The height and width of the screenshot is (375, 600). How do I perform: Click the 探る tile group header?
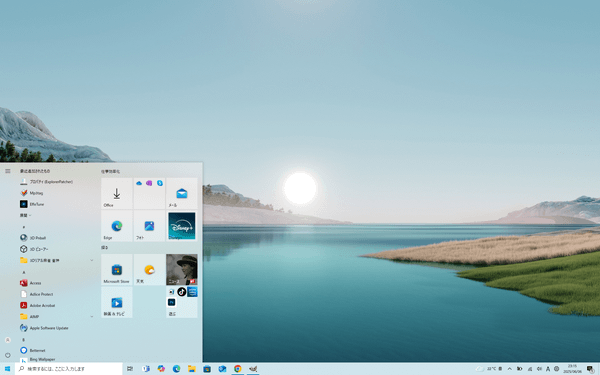tap(104, 248)
